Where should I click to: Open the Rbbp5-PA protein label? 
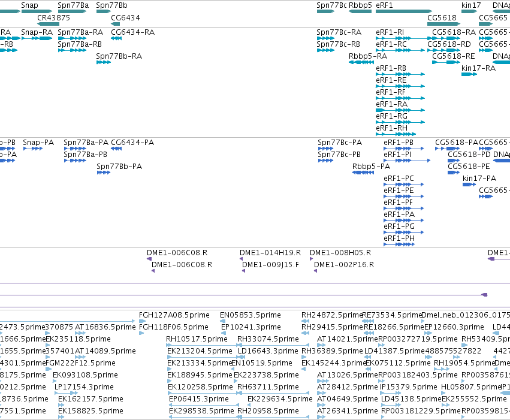[371, 167]
